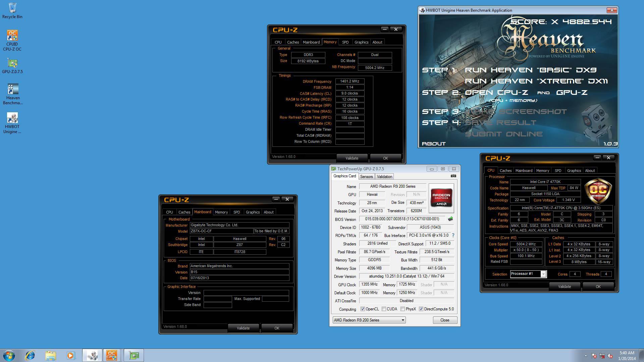
Task: Open the CPU tab in the Memory CPU-Z window
Action: [278, 42]
